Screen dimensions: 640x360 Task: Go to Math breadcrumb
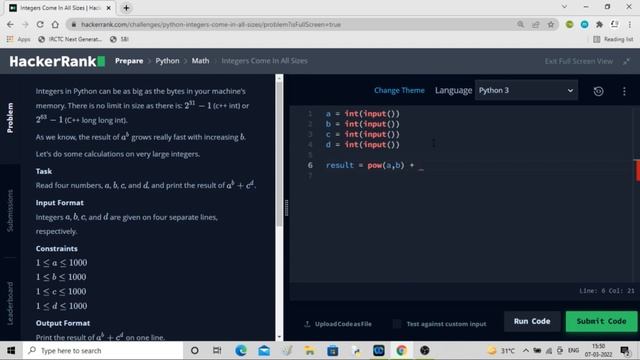tap(200, 61)
